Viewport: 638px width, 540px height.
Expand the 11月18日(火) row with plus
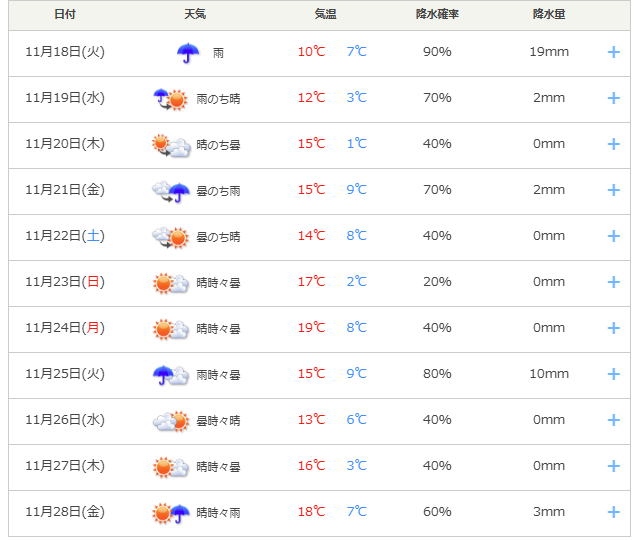tap(613, 52)
